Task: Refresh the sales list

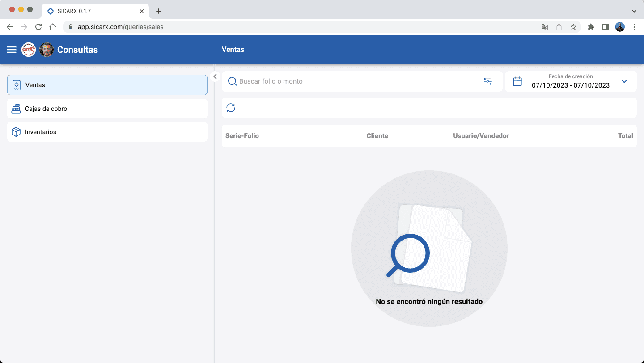Action: coord(231,108)
